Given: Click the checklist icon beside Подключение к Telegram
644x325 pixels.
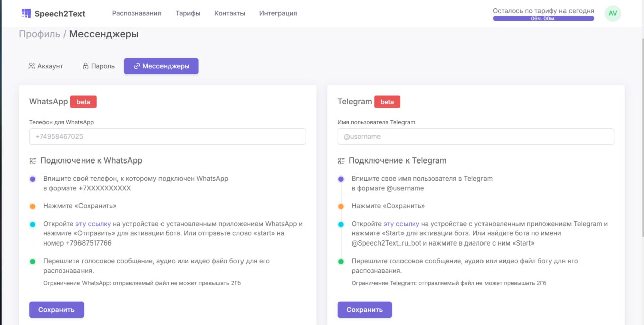Looking at the screenshot, I should pyautogui.click(x=341, y=161).
